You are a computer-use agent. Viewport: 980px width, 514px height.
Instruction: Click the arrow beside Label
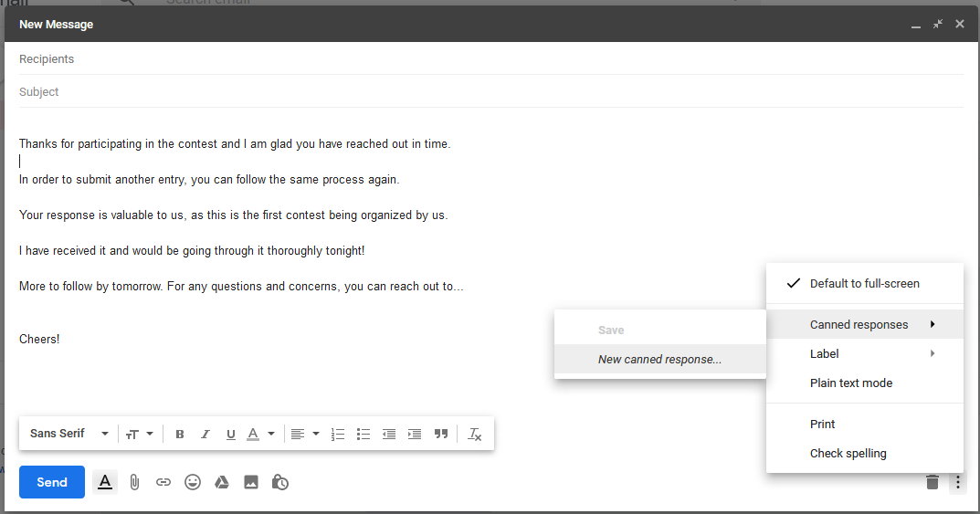click(x=933, y=353)
